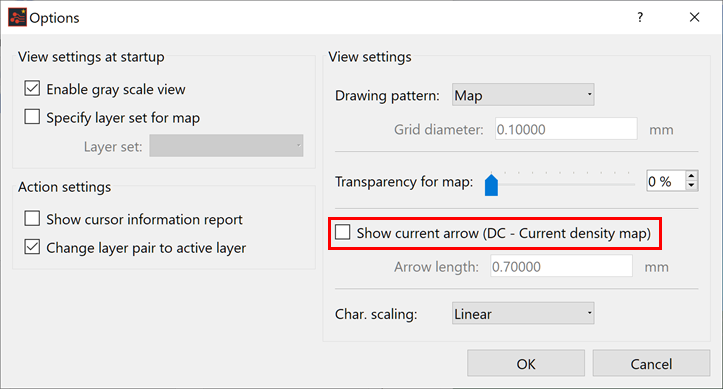The image size is (723, 389).
Task: Open the Drawing pattern dropdown
Action: (x=523, y=95)
